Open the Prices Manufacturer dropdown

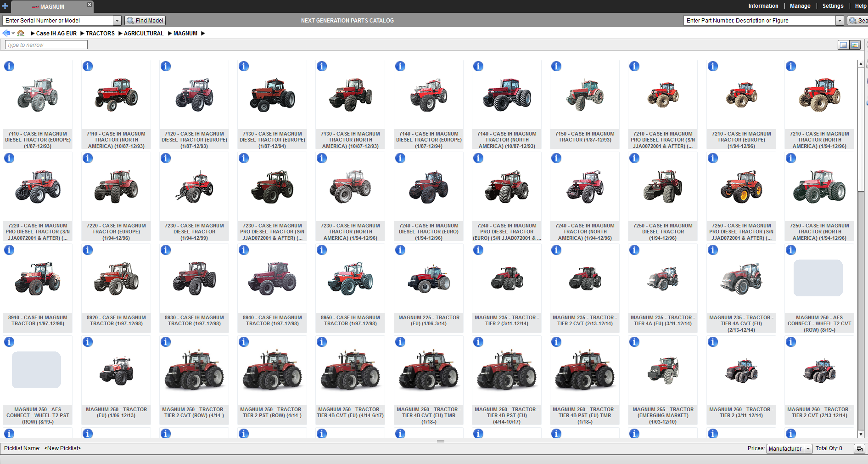pos(808,449)
